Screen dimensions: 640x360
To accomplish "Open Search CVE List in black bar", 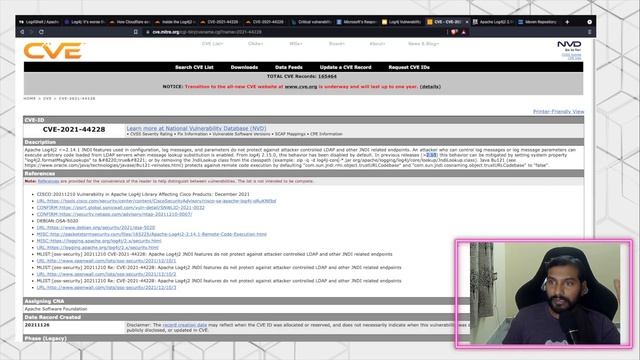I will tap(194, 67).
